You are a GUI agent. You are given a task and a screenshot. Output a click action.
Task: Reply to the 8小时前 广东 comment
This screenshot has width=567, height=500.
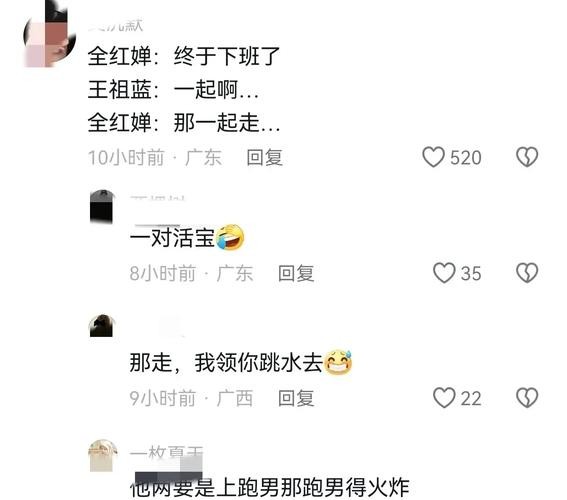point(296,273)
